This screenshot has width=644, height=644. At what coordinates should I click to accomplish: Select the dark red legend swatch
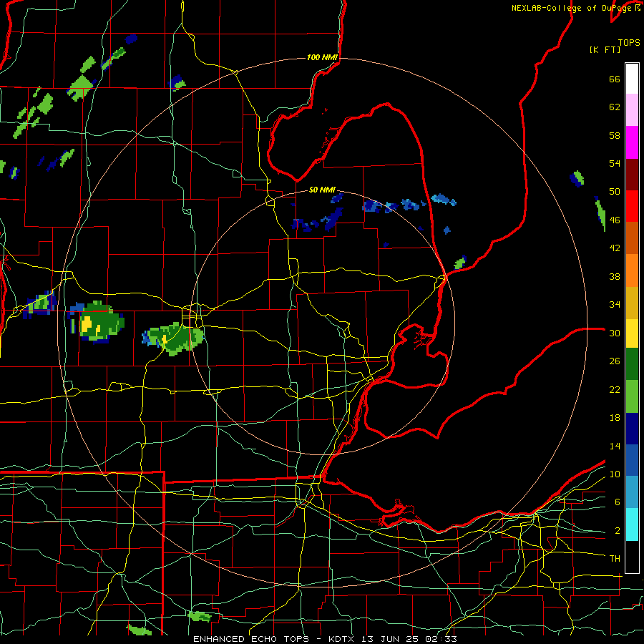[x=632, y=174]
